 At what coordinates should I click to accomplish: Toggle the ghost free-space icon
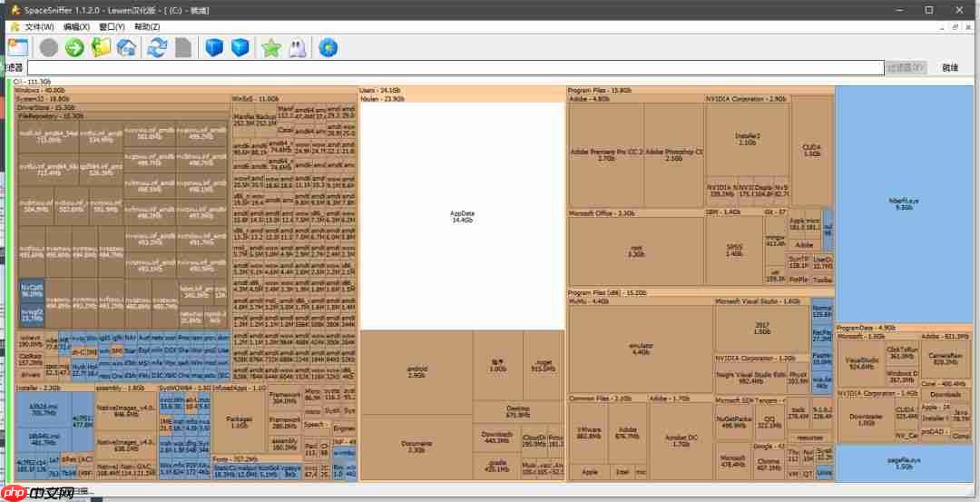click(x=298, y=48)
